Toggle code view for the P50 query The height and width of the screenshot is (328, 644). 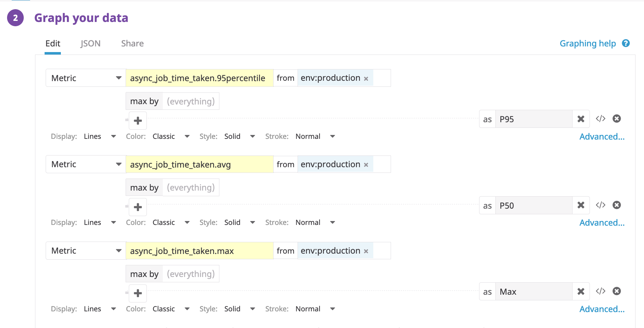tap(600, 205)
